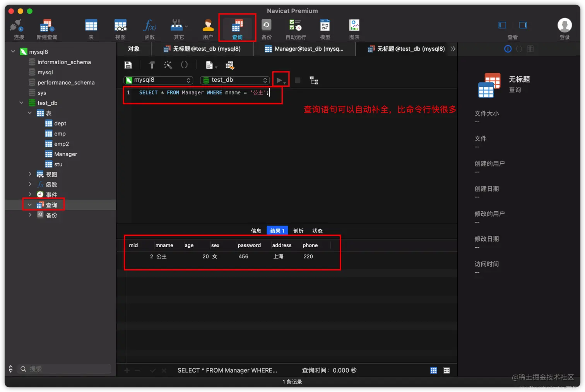585x392 pixels.
Task: Select the performance_schema database
Action: (66, 82)
